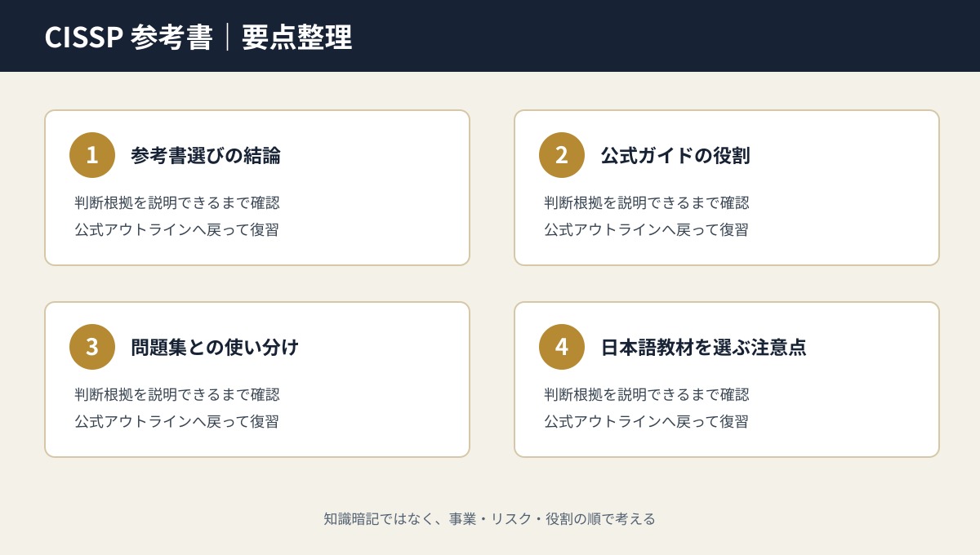Select 公式アウトライン line under 日本語教材を選ぶ注意点
The height and width of the screenshot is (555, 980).
point(646,421)
